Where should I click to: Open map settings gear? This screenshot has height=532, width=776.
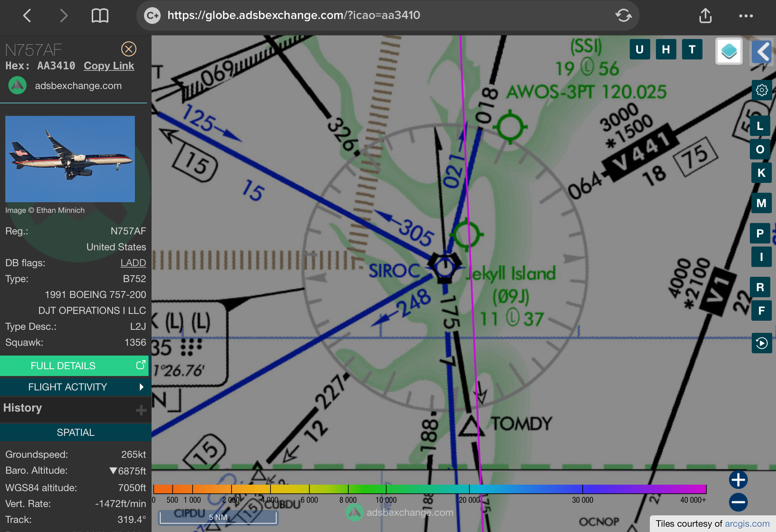(762, 90)
